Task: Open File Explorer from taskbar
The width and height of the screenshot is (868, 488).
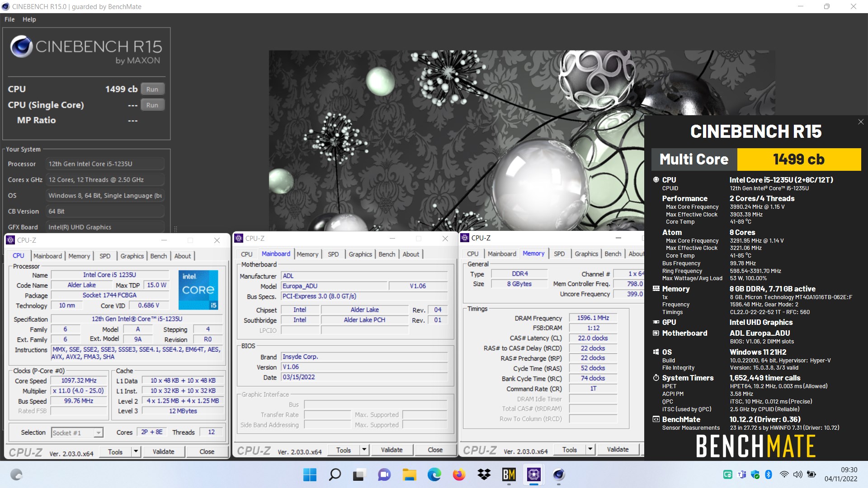Action: [409, 474]
